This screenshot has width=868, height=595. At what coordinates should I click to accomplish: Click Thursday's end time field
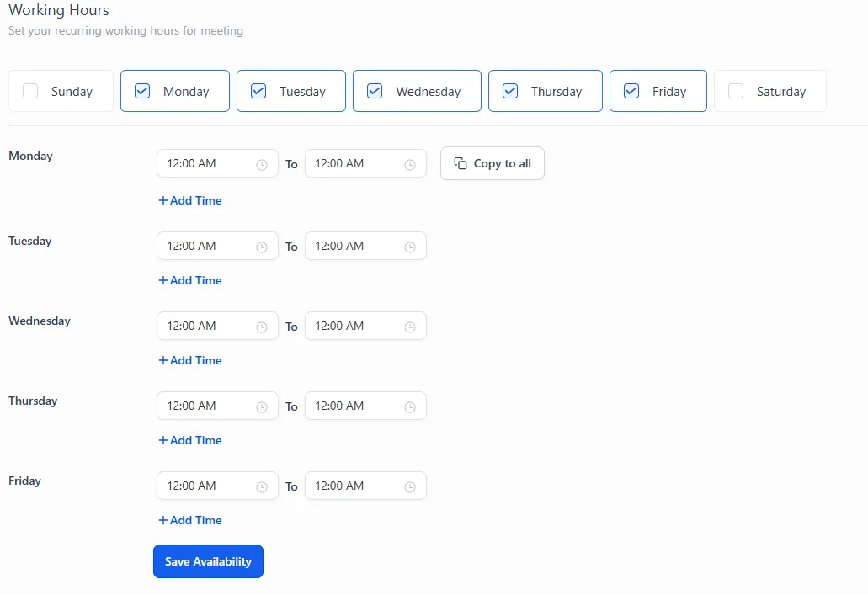pos(355,406)
